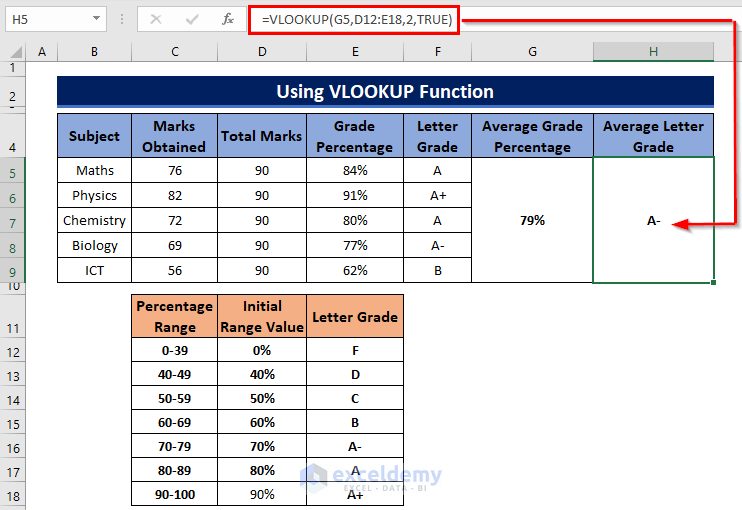Screen dimensions: 742x510
Task: Select the grade percentage cell '77%'
Action: pos(355,246)
